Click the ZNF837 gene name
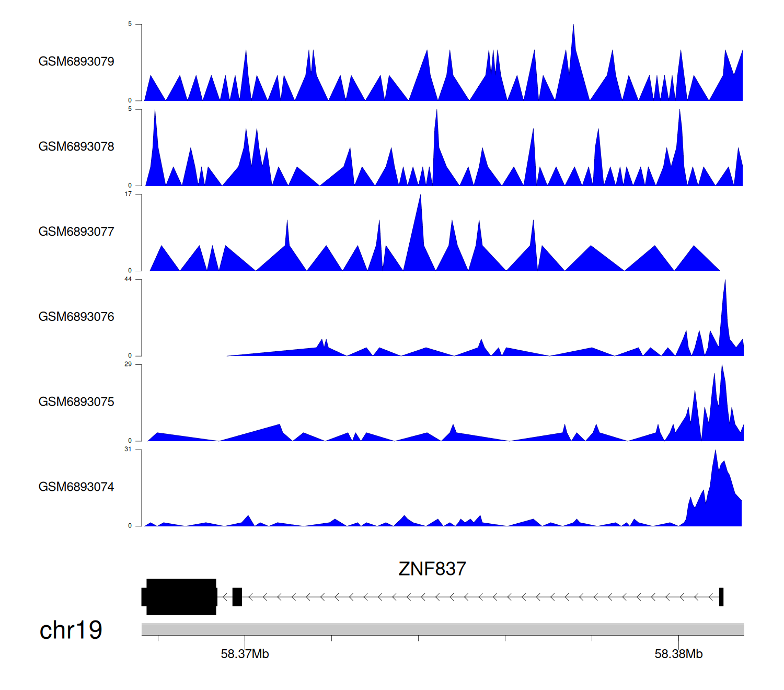 [432, 569]
